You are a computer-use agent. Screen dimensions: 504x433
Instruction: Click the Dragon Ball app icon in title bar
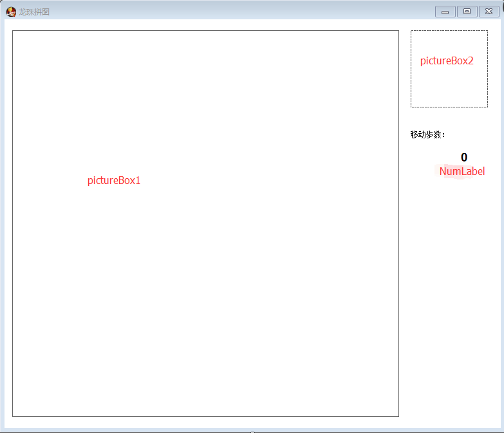(11, 12)
